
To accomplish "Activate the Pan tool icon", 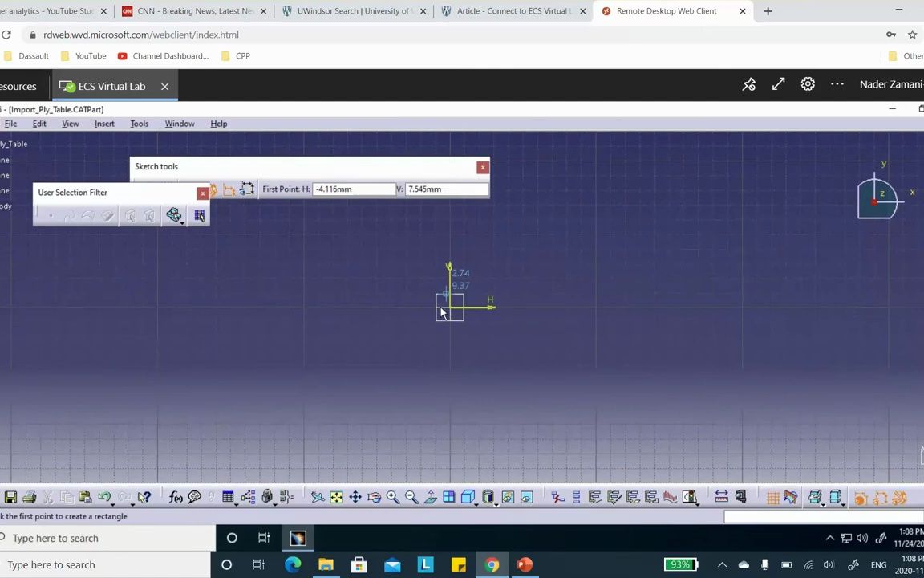I will tap(355, 499).
